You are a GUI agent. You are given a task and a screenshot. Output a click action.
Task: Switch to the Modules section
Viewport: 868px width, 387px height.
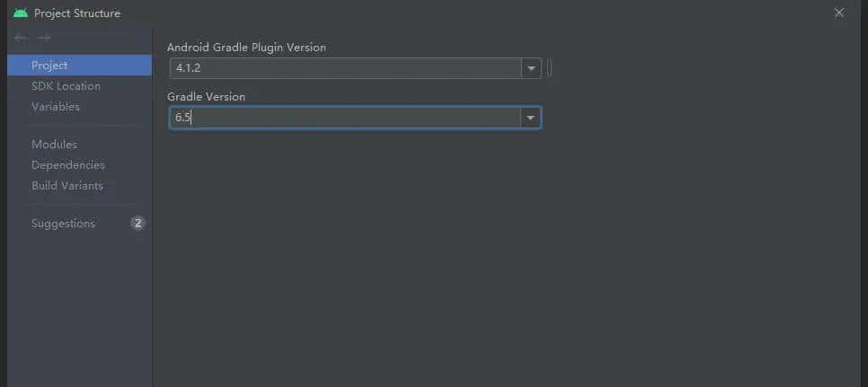(54, 145)
